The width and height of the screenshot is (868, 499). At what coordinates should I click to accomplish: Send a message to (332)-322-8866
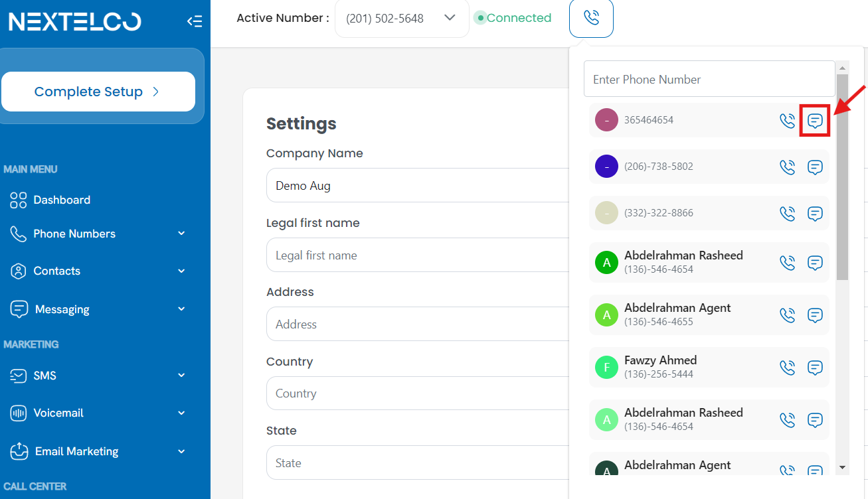coord(815,214)
